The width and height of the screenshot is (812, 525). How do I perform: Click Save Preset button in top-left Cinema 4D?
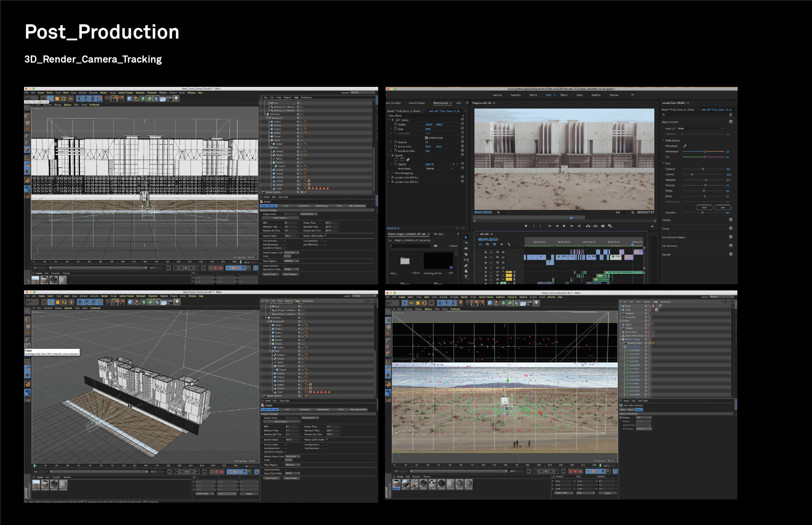point(290,274)
